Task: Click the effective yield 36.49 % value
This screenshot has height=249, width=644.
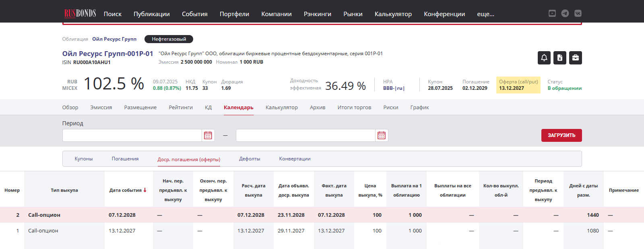Action: point(345,86)
